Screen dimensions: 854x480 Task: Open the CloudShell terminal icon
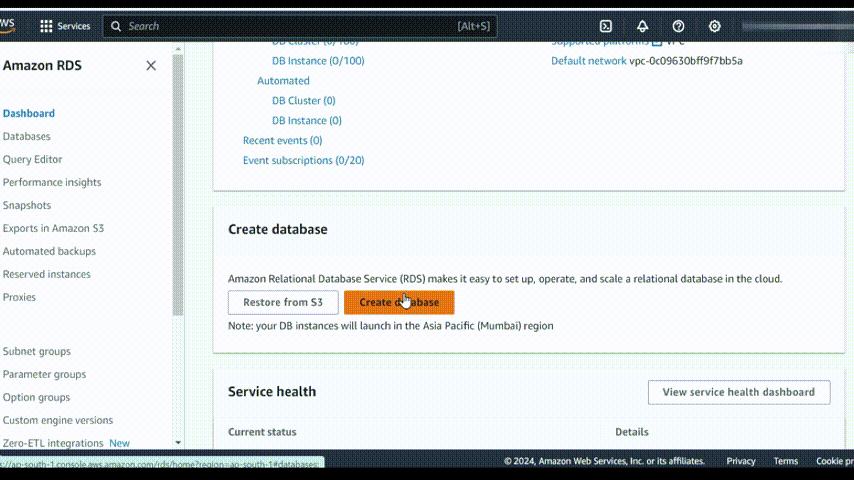pyautogui.click(x=606, y=26)
